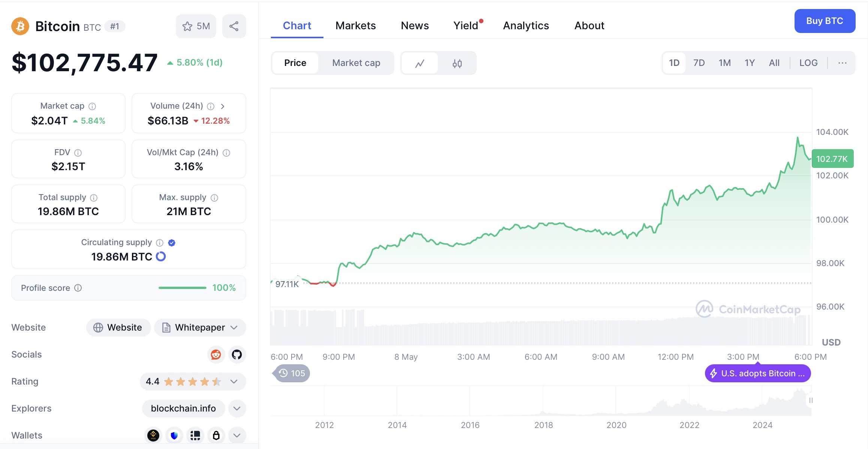Image resolution: width=868 pixels, height=449 pixels.
Task: Enable LOG scale on the chart
Action: 808,63
